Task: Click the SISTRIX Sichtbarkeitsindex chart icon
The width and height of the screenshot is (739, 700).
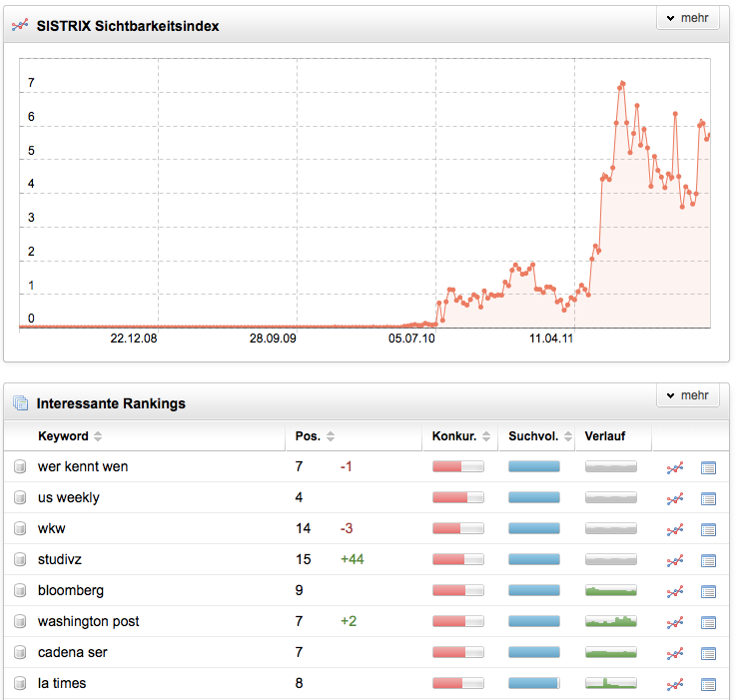Action: (x=20, y=26)
